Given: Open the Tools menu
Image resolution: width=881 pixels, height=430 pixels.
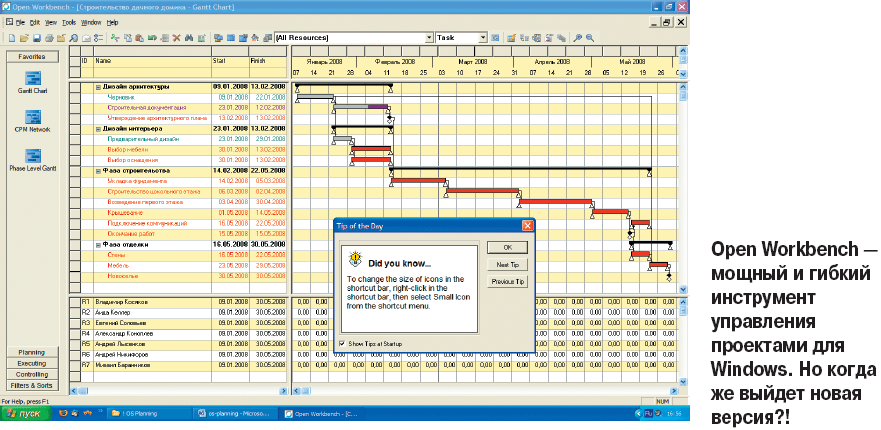Looking at the screenshot, I should (69, 22).
